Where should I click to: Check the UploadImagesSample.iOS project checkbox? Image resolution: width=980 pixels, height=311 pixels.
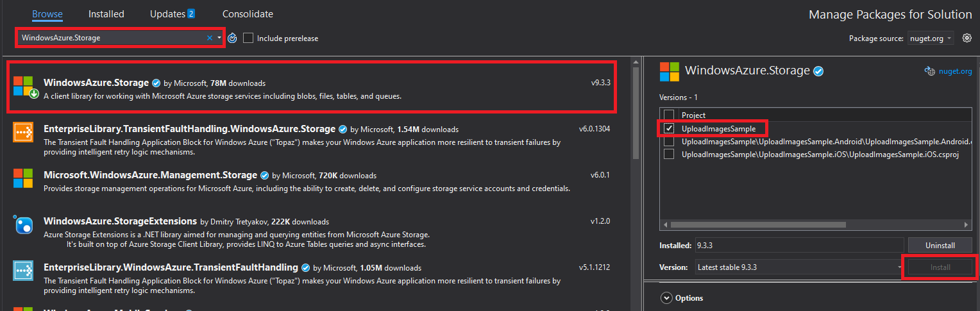pyautogui.click(x=669, y=155)
